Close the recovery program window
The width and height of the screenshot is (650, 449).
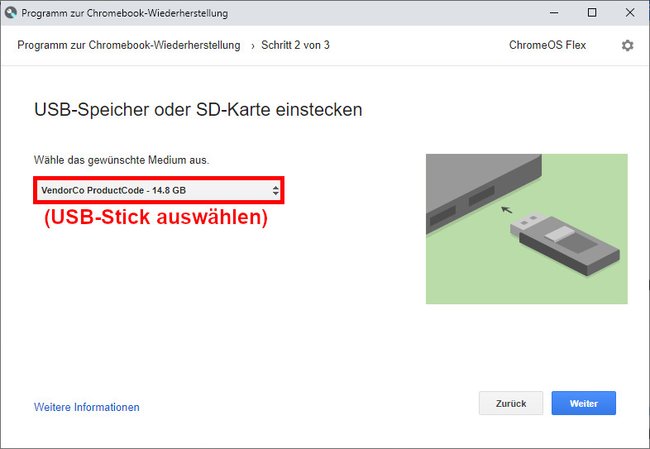tap(630, 13)
